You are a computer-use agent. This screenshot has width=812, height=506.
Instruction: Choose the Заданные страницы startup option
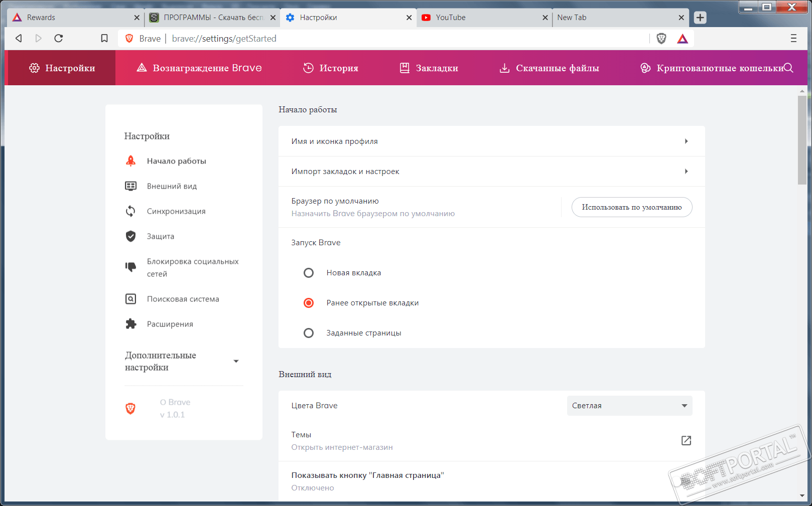coord(309,333)
